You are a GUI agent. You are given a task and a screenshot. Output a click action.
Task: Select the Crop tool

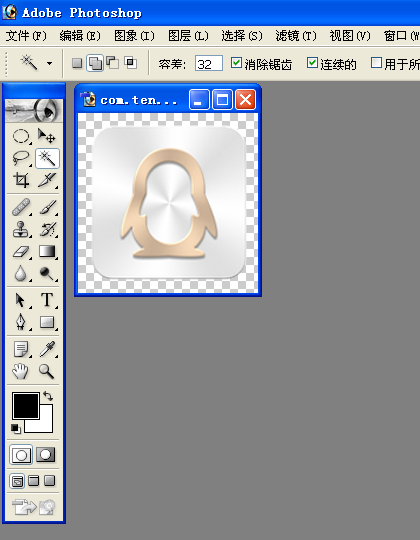(21, 180)
